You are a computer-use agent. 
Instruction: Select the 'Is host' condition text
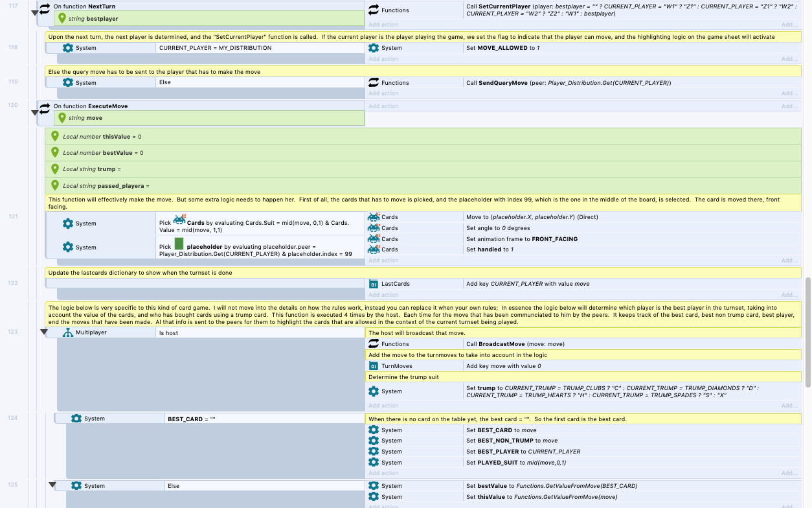[x=169, y=332]
